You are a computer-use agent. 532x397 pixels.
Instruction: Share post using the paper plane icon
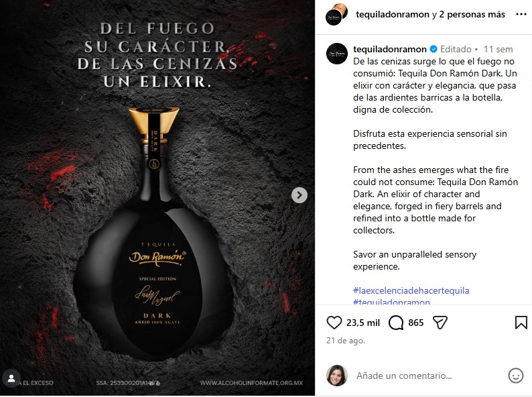click(x=440, y=323)
